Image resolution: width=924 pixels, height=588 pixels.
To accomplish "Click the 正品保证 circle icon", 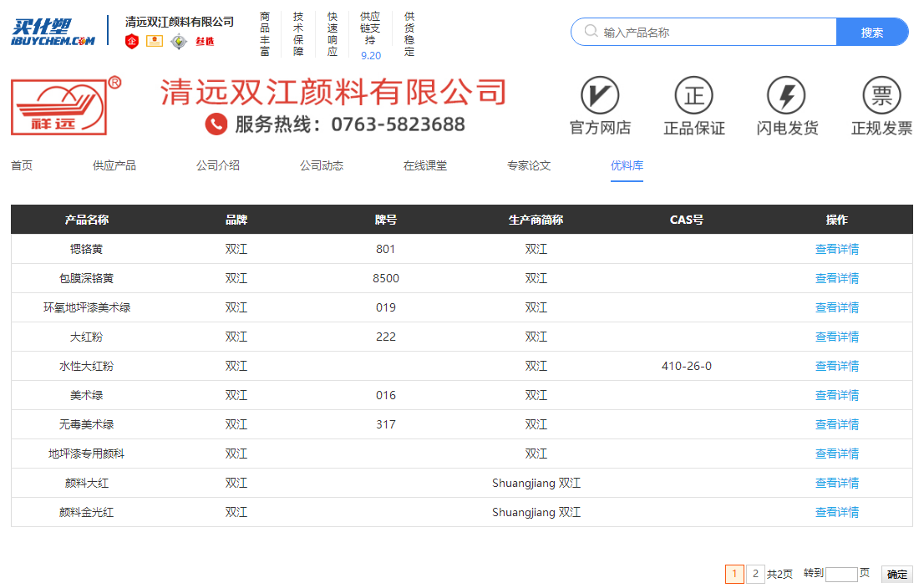I will point(694,95).
